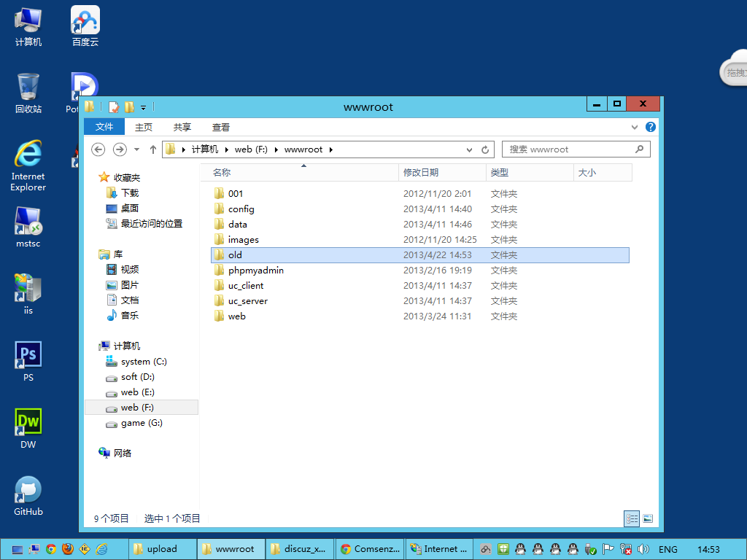Sort by the 名称 column header

point(299,172)
